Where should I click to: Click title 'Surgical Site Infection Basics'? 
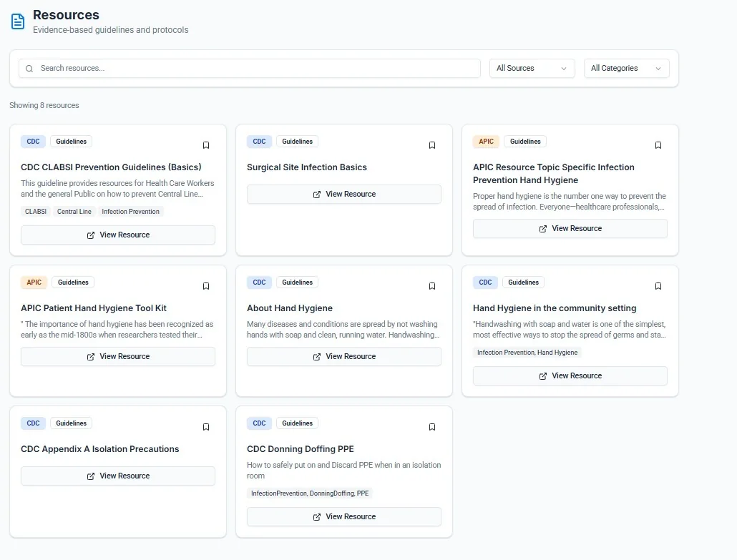click(307, 167)
